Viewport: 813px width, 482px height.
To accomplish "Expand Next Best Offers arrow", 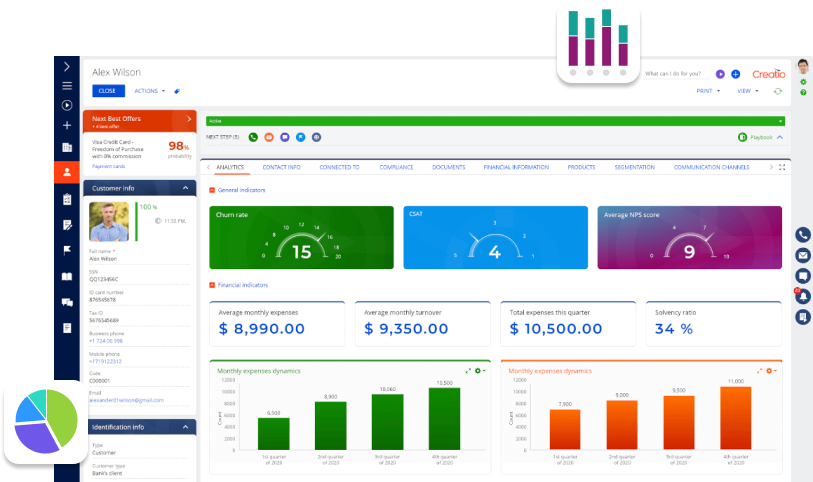I will tap(189, 119).
